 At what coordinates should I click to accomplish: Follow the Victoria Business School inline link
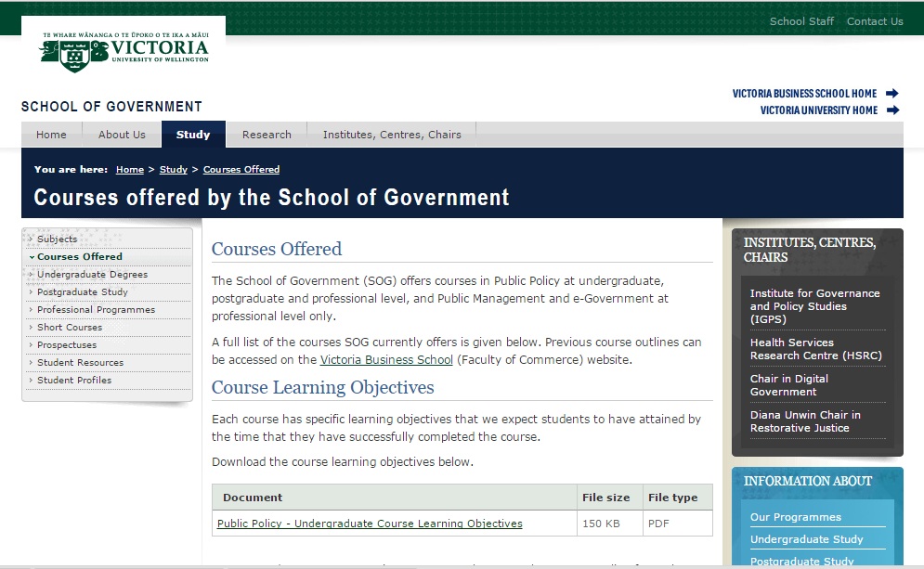386,360
